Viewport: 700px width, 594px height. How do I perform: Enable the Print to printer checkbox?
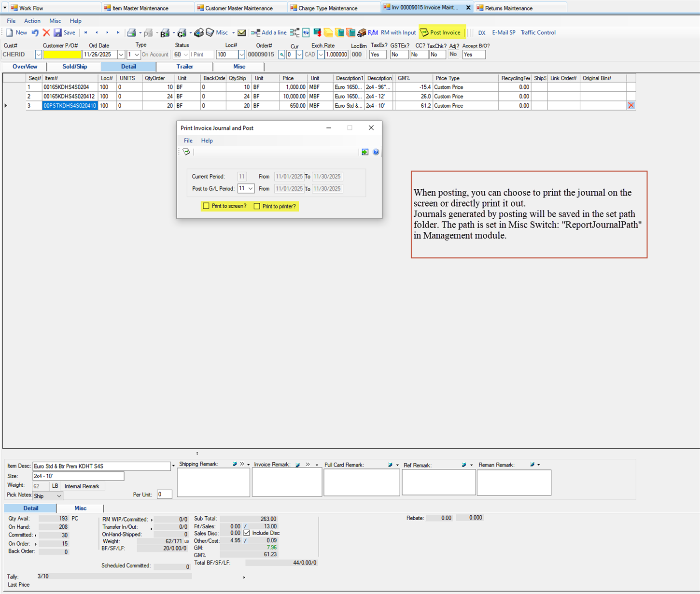pos(257,206)
